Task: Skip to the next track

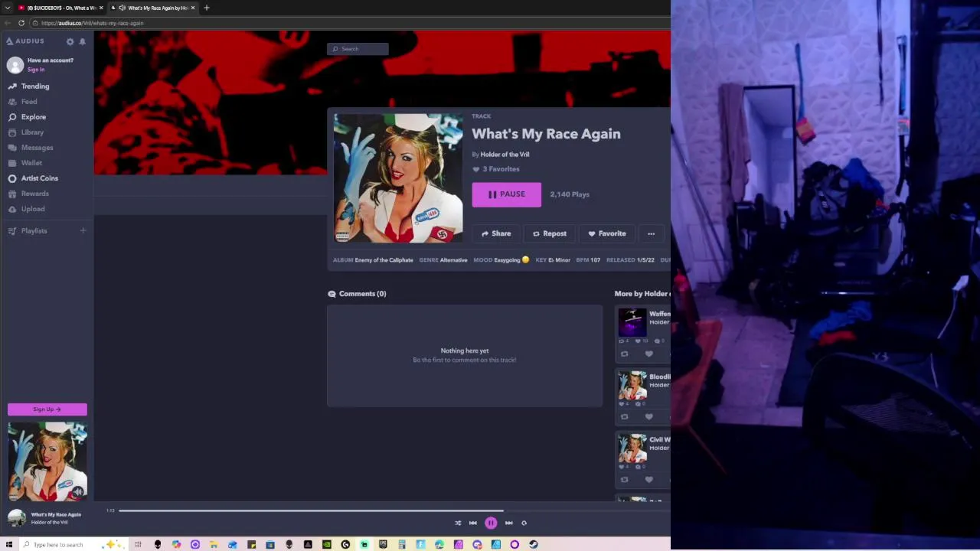Action: point(508,523)
